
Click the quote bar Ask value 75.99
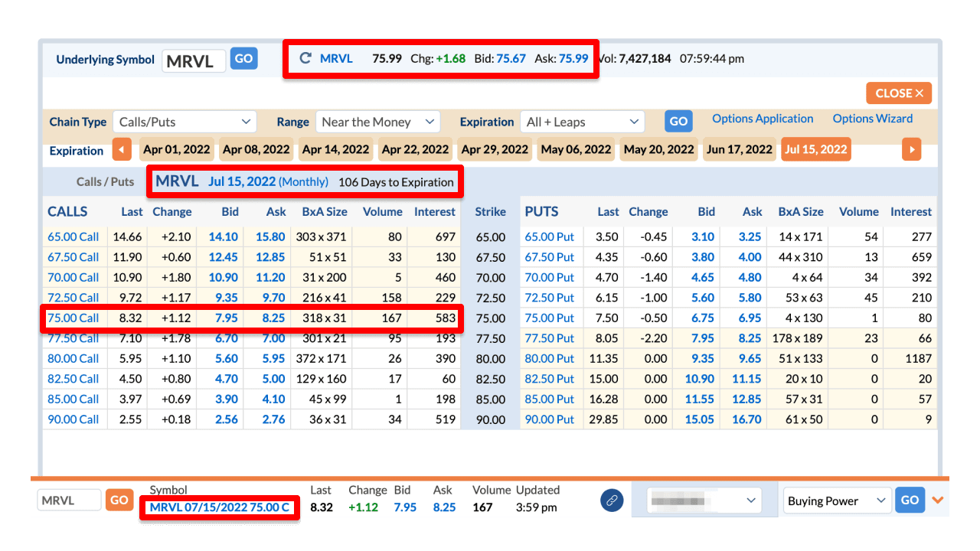point(573,58)
